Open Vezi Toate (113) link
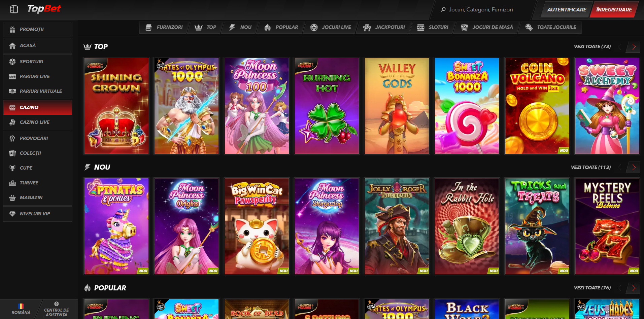This screenshot has width=644, height=319. pyautogui.click(x=590, y=167)
